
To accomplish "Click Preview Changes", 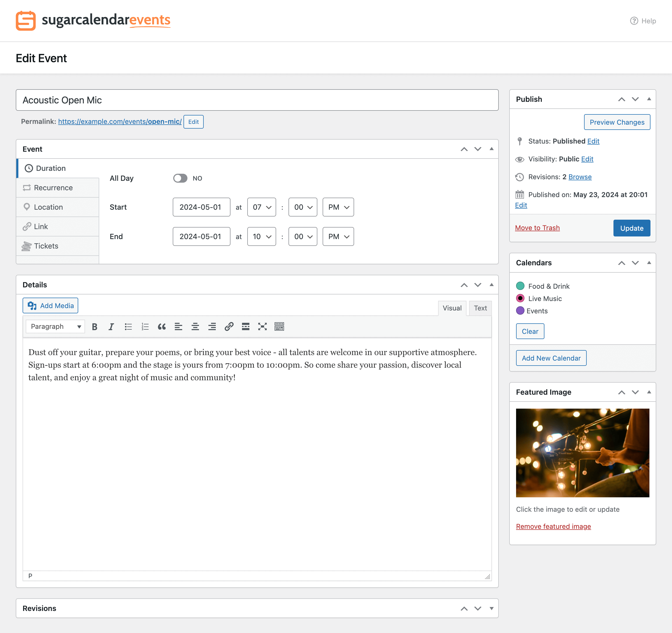I will pos(617,122).
